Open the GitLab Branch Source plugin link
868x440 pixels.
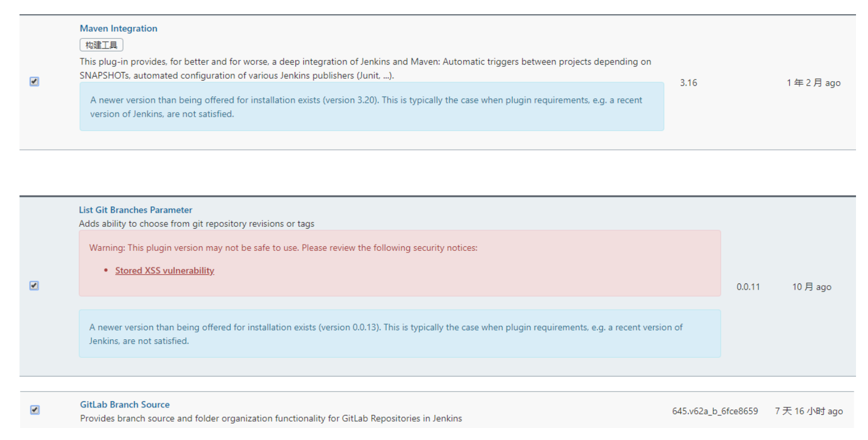125,405
